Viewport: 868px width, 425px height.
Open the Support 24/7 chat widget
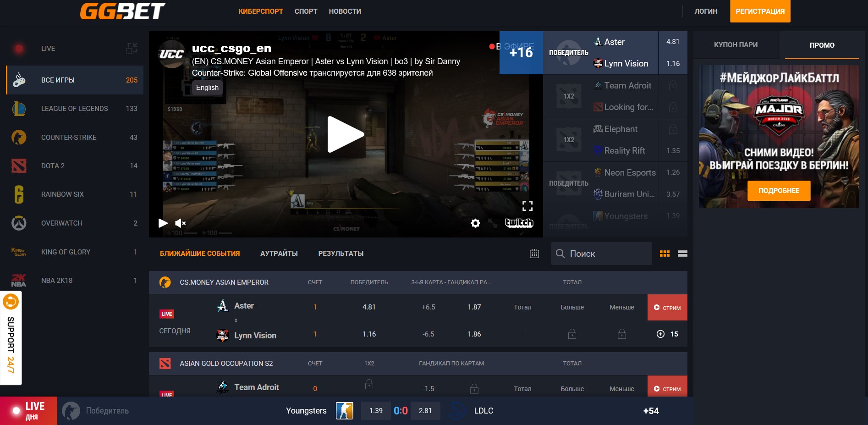tap(11, 337)
